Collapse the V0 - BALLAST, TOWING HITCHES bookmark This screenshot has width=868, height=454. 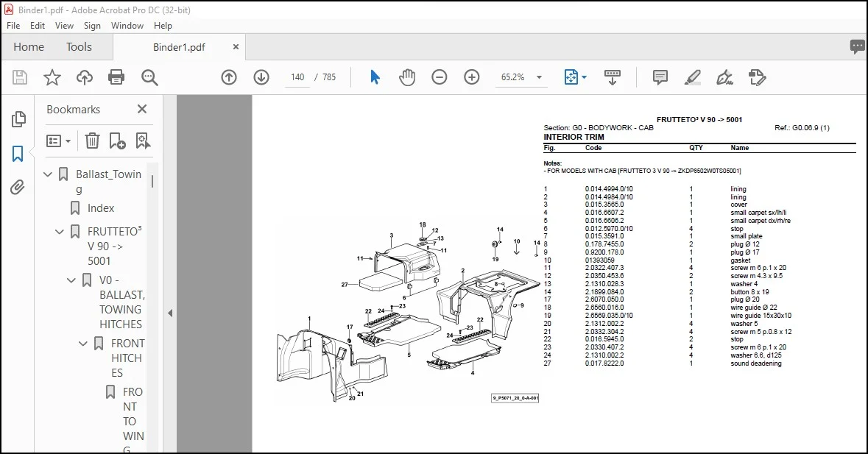[x=71, y=280]
